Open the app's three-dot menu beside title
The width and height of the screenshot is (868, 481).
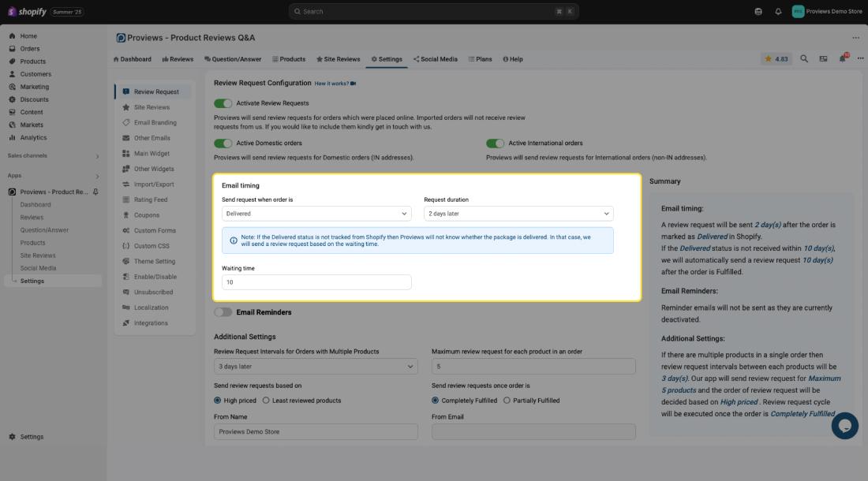click(x=855, y=38)
